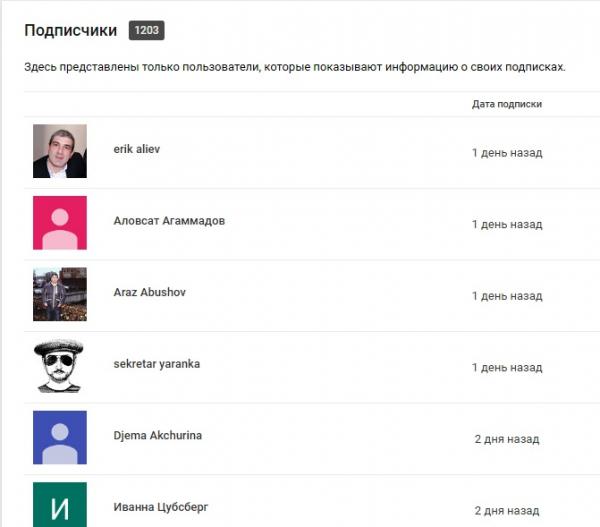Click the subscription date of Иванна Цубсберг
Screen dimensions: 600x527
(x=507, y=510)
